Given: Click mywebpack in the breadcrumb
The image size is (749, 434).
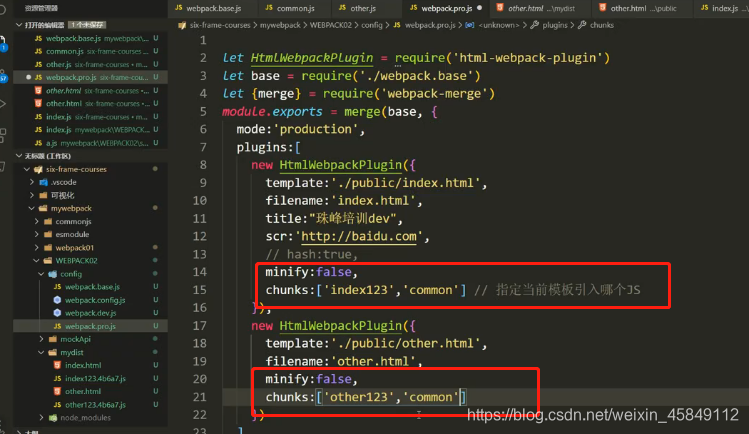Looking at the screenshot, I should coord(280,25).
